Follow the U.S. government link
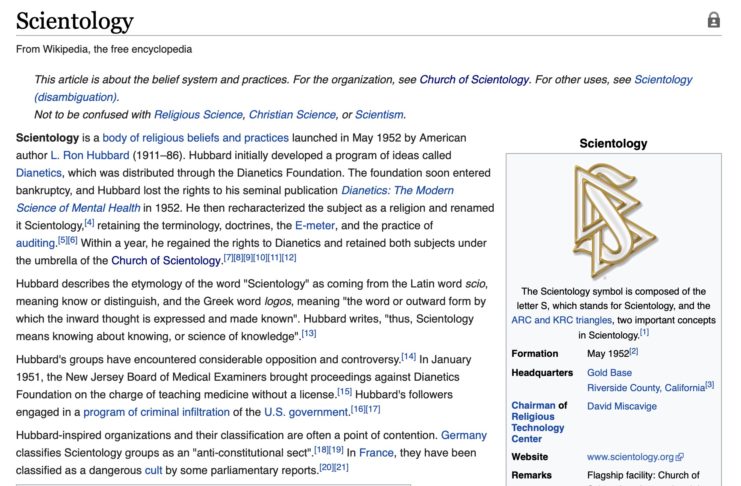Screen dimensions: 741x486 click(x=306, y=412)
